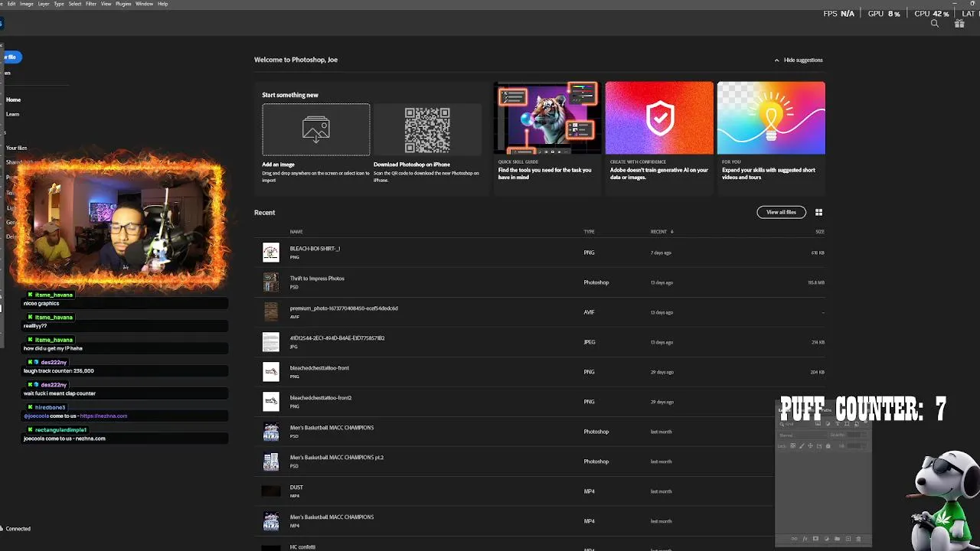Open Your files in the sidebar
This screenshot has width=980, height=551.
16,148
